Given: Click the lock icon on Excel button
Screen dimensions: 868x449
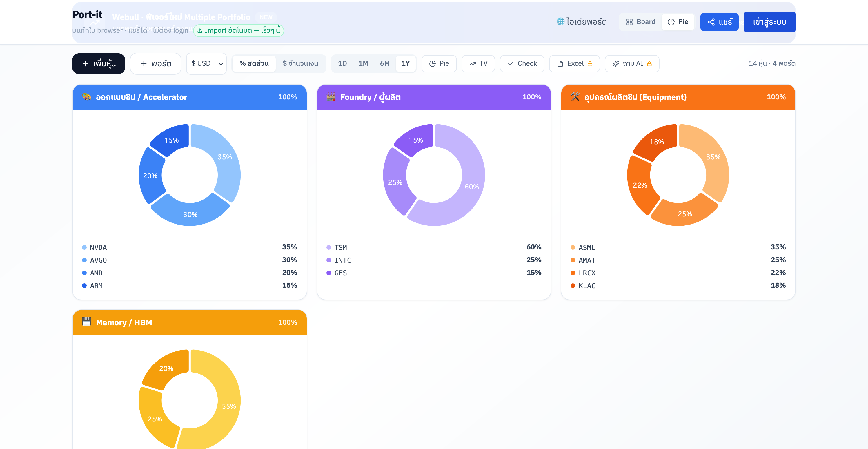Looking at the screenshot, I should [x=590, y=64].
